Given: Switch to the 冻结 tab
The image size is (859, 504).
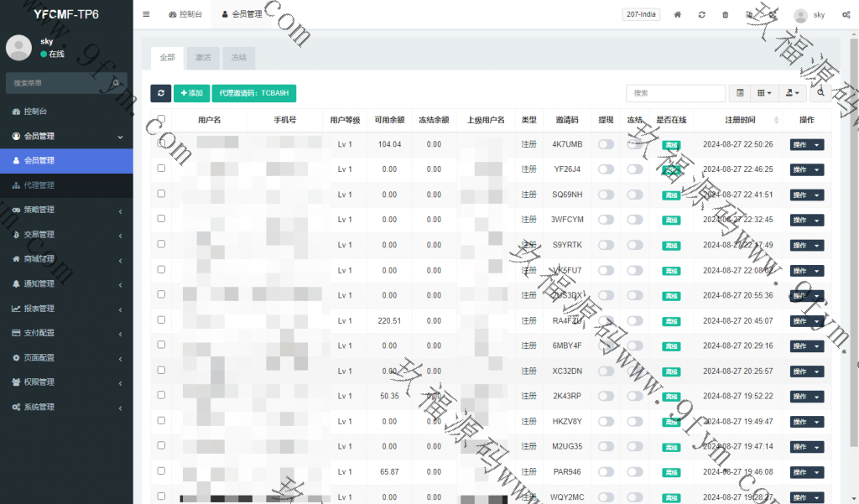Looking at the screenshot, I should pos(239,58).
